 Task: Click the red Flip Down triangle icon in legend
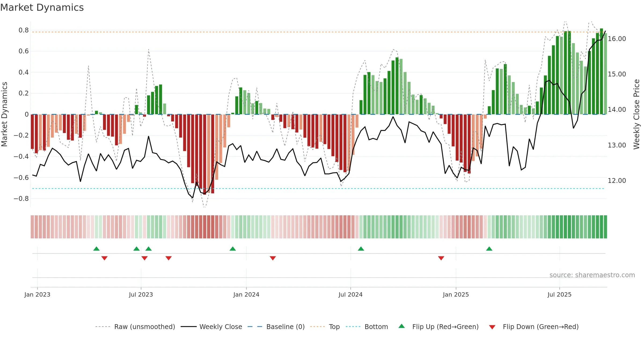pos(492,327)
